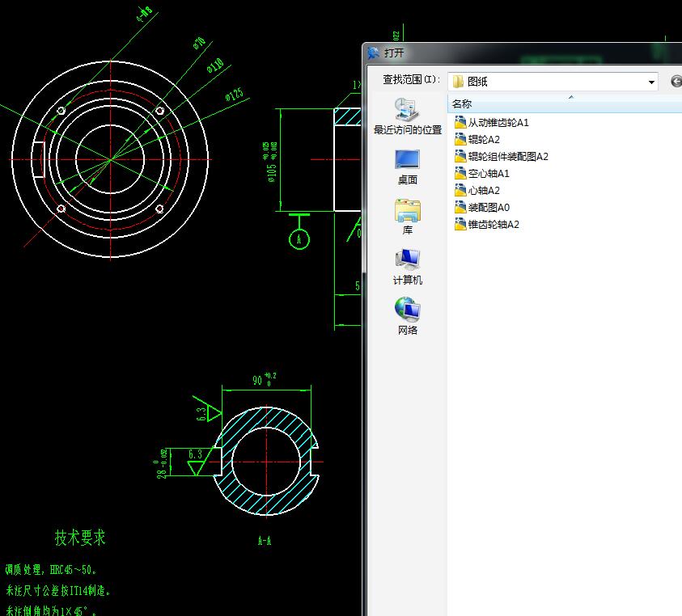
Task: Click the 打开 dialog title icon
Action: 373,53
